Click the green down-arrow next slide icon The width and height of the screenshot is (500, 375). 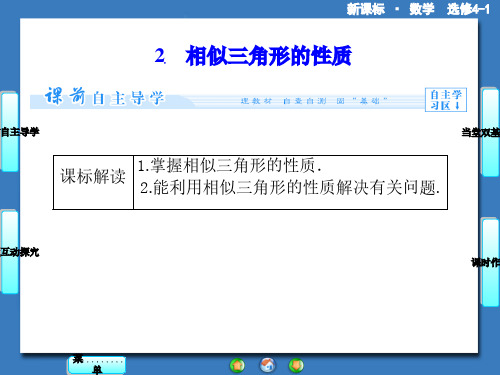296,365
